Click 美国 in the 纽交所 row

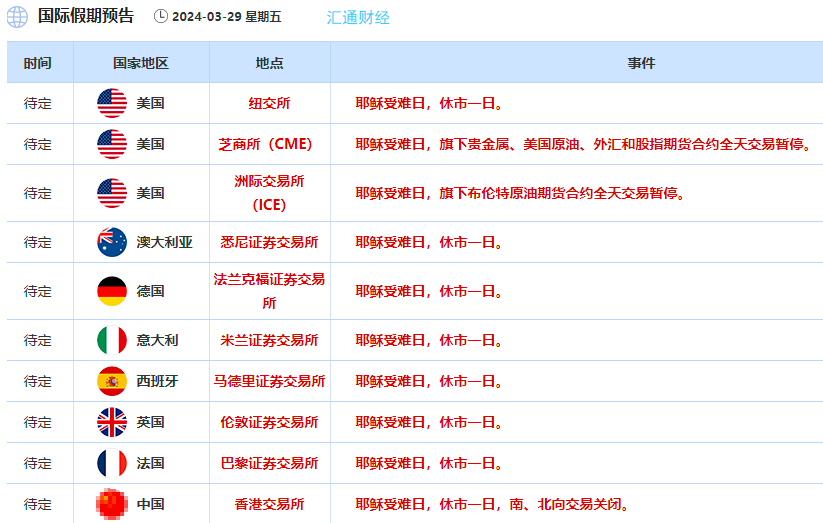pyautogui.click(x=151, y=103)
